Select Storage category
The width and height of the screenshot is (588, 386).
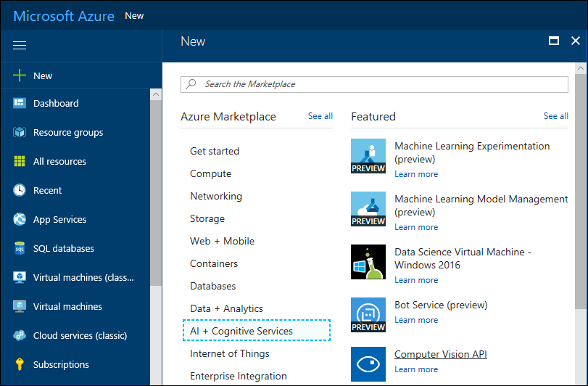[207, 218]
